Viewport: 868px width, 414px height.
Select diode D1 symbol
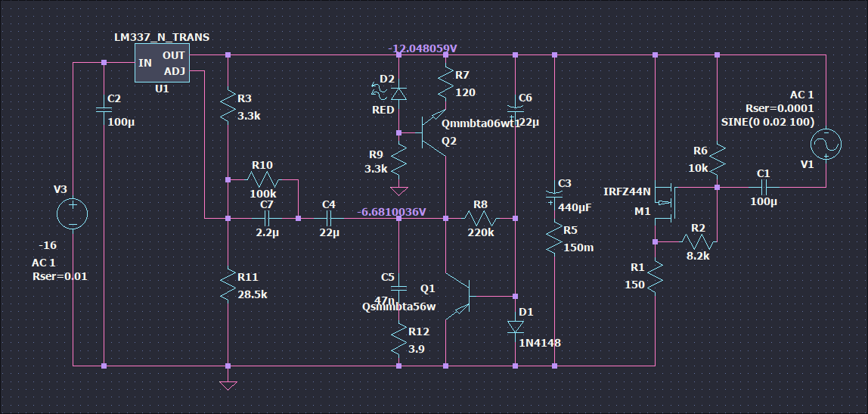[516, 328]
